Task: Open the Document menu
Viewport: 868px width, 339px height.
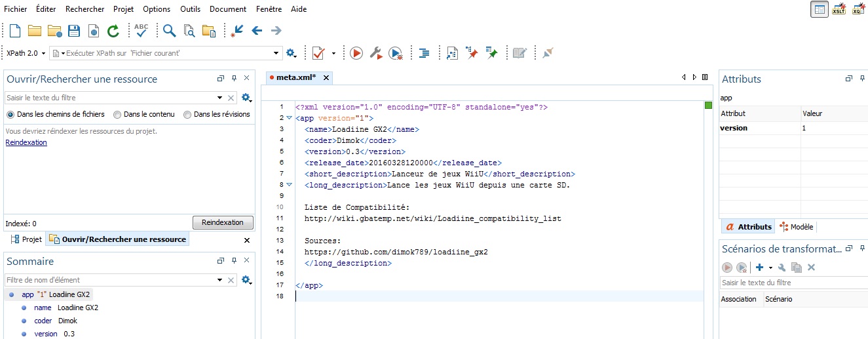Action: tap(228, 9)
